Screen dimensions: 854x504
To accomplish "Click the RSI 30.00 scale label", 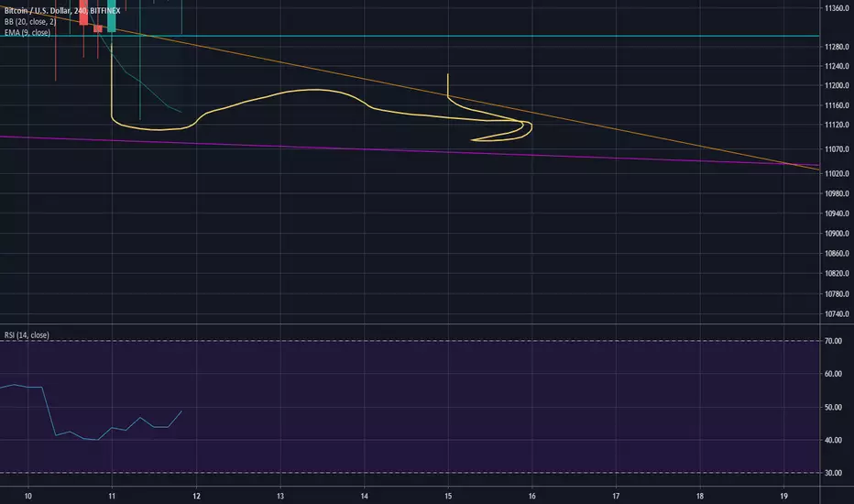I will 833,473.
